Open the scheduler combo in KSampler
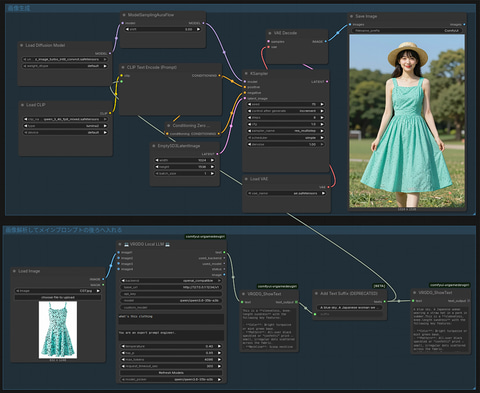The height and width of the screenshot is (393, 480). click(x=286, y=138)
